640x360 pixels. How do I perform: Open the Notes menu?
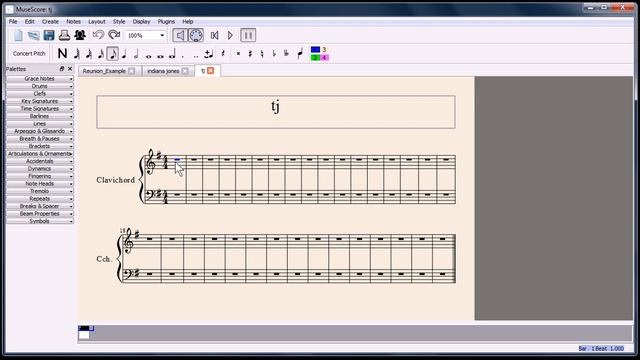[73, 22]
